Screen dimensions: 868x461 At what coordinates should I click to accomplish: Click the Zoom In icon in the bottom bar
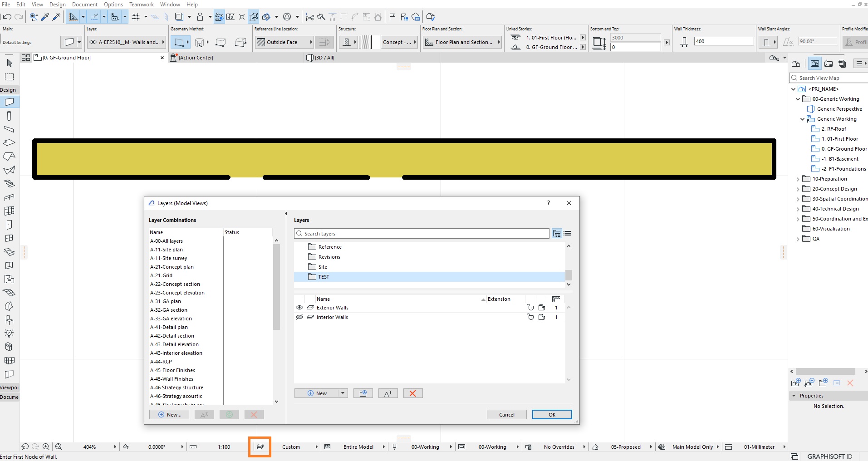pyautogui.click(x=46, y=447)
